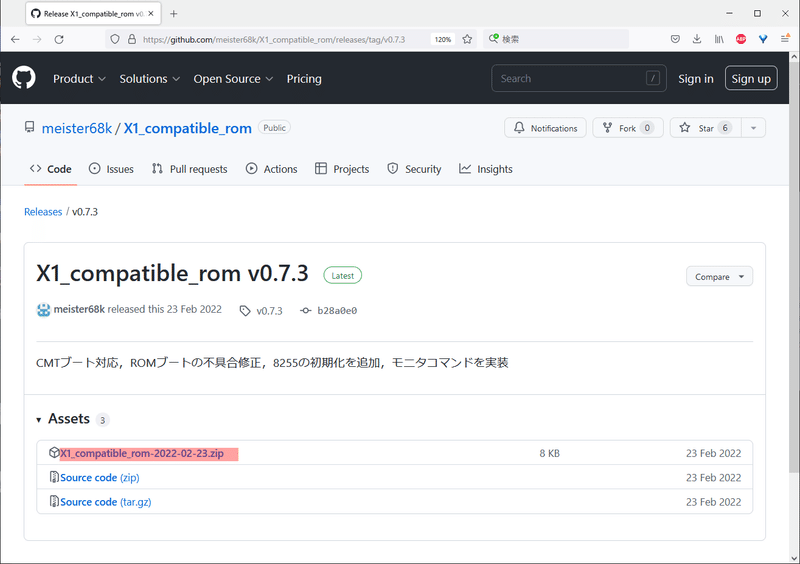
Task: Open a new browser tab with plus
Action: [173, 14]
